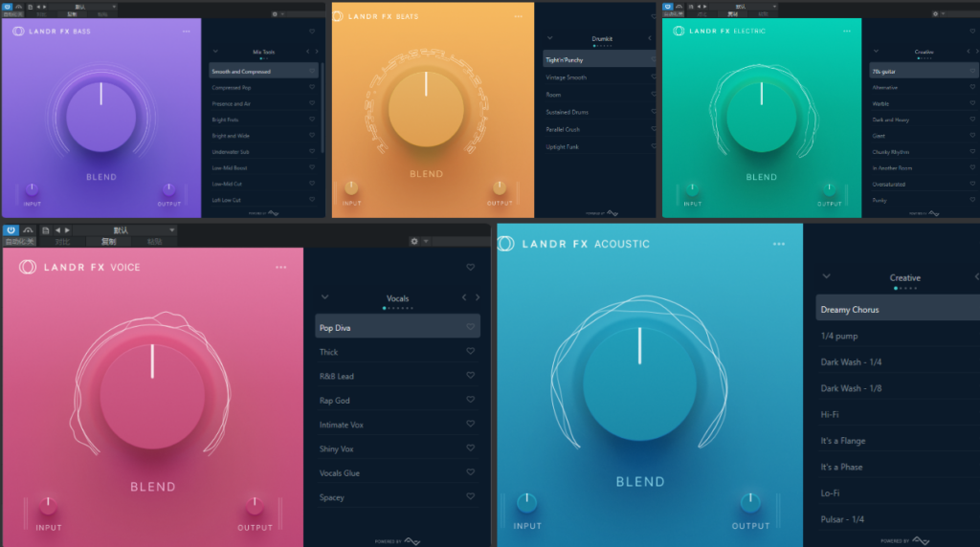Open the Bass window settings gear
This screenshot has height=547, width=980.
coord(275,13)
